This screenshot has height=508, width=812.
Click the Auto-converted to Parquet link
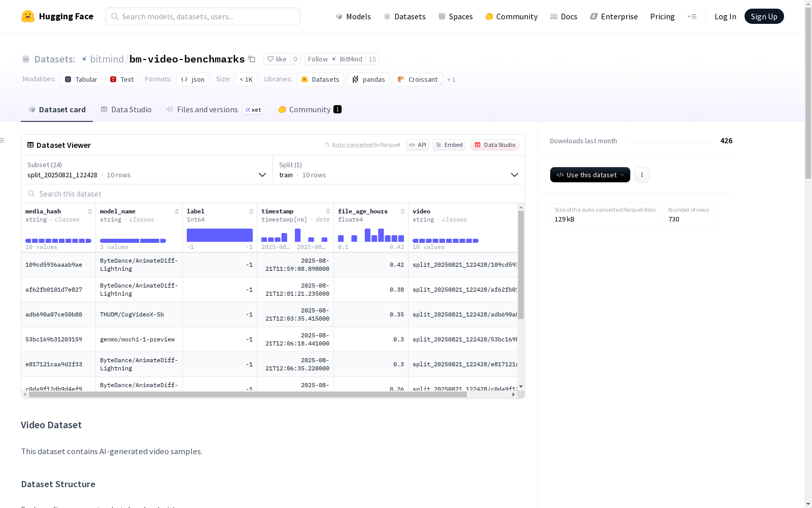pos(366,145)
